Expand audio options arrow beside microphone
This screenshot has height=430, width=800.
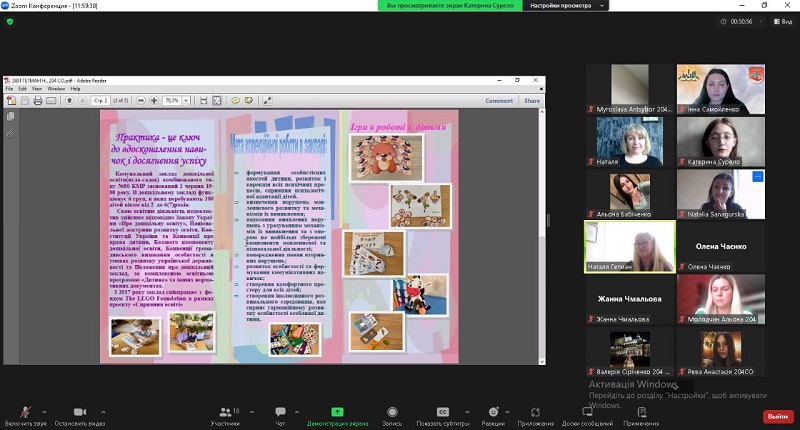[46, 409]
